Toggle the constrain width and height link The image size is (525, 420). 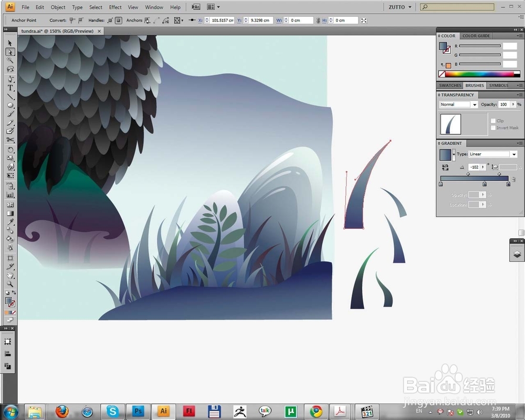(318, 20)
